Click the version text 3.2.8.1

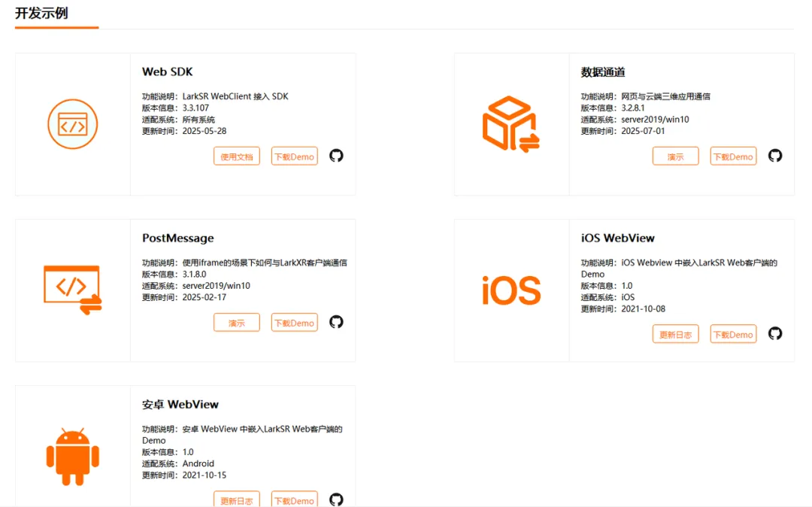click(633, 108)
